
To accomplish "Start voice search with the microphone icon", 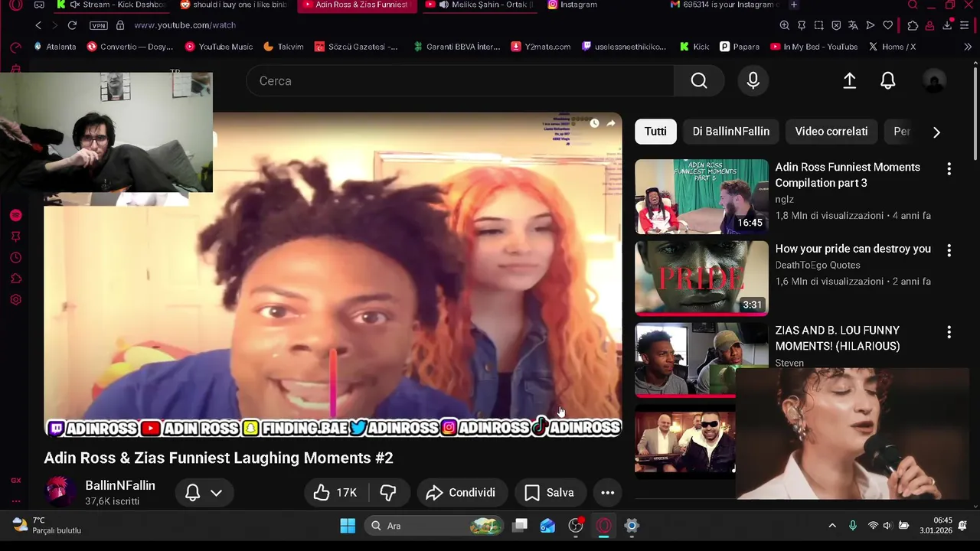I will (x=753, y=80).
